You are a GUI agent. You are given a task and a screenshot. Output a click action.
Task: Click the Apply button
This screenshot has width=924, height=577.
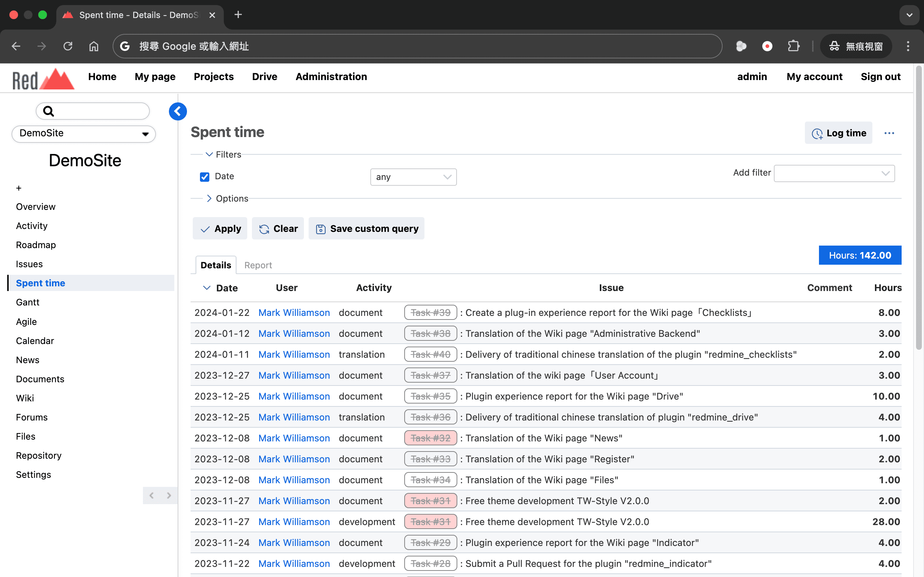(220, 229)
